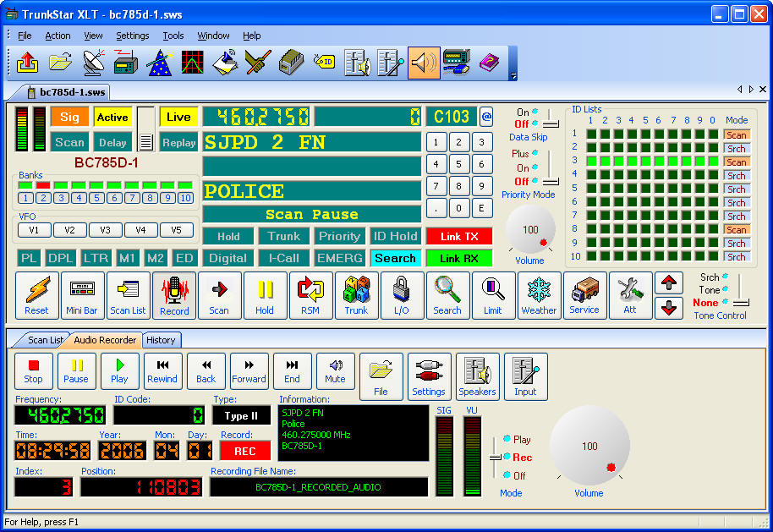Image resolution: width=773 pixels, height=532 pixels.
Task: Click the Service truck button
Action: point(584,295)
